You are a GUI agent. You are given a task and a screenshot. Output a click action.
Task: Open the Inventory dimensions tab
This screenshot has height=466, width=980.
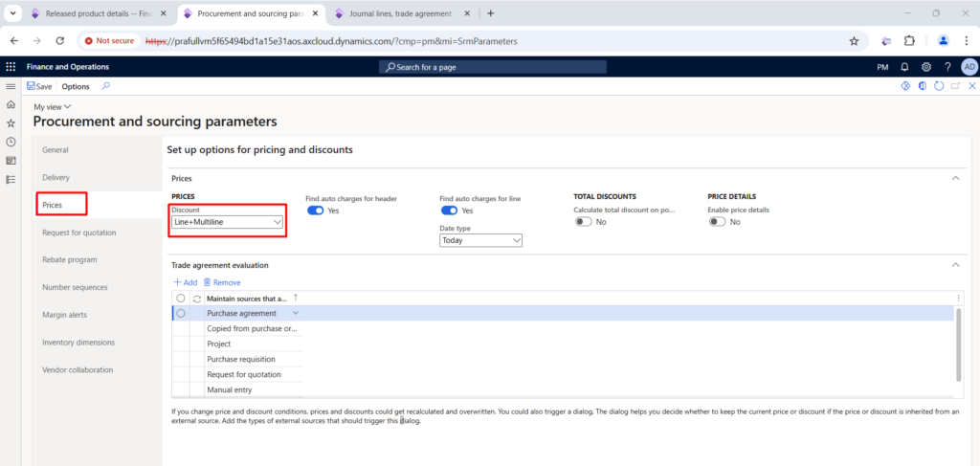78,343
